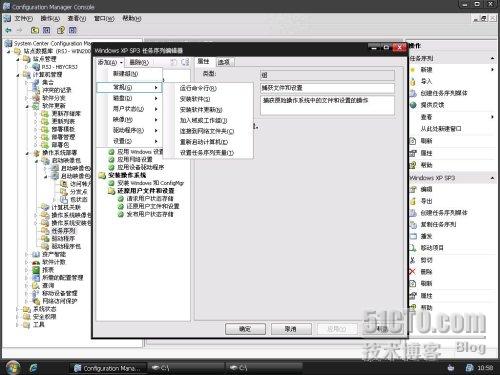Expand the 软件分发 tree node
The image size is (500, 375).
27,98
